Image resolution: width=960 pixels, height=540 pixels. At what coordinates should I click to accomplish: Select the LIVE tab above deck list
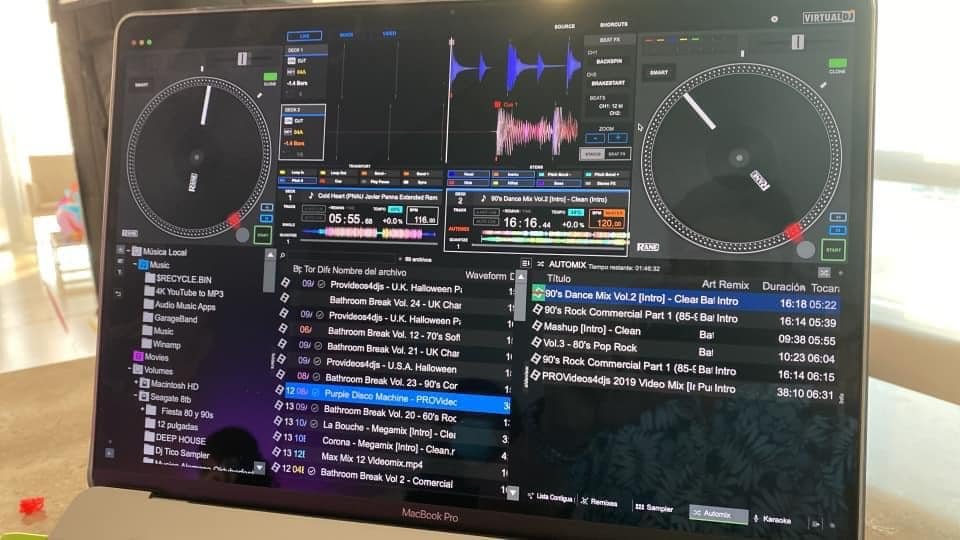304,36
